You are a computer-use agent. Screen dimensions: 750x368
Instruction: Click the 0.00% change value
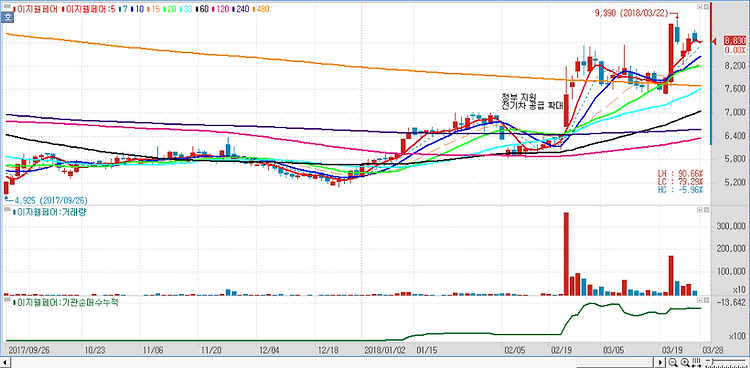point(734,50)
